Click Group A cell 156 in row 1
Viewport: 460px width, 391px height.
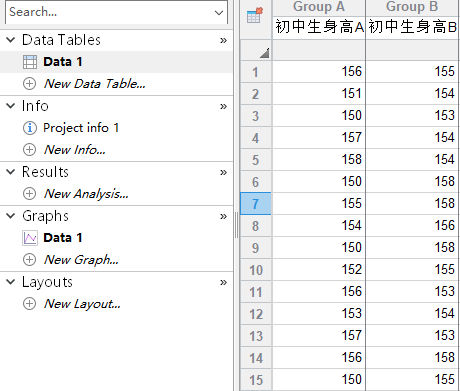click(319, 72)
